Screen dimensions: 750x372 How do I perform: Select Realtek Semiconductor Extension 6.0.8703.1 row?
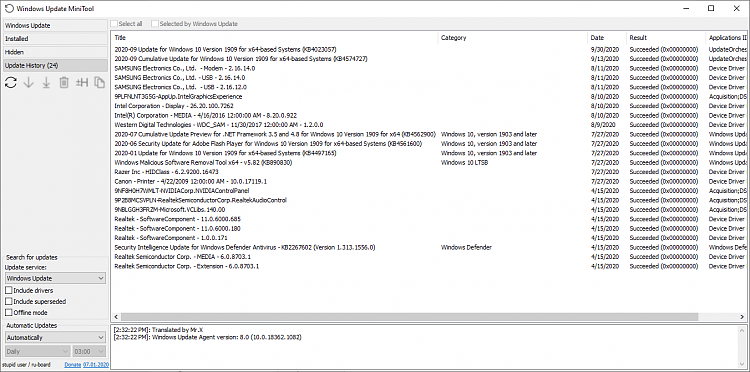click(x=430, y=266)
